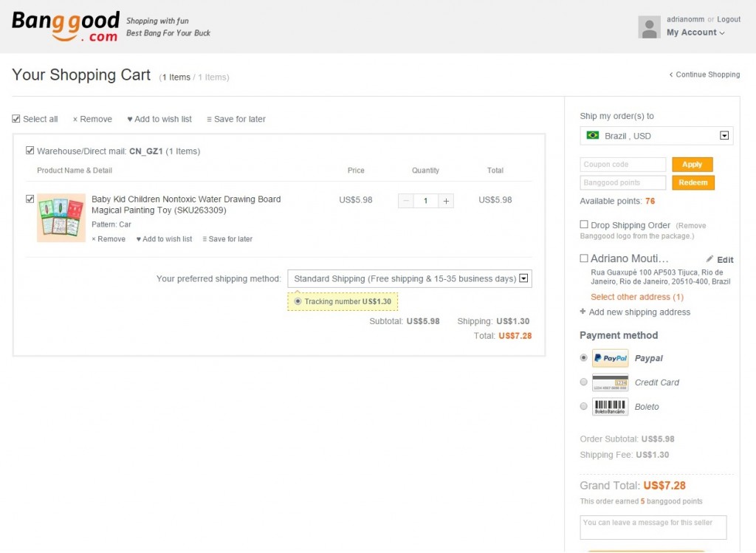Select Paypal payment method
Screen dimensions: 756x553
coord(584,358)
